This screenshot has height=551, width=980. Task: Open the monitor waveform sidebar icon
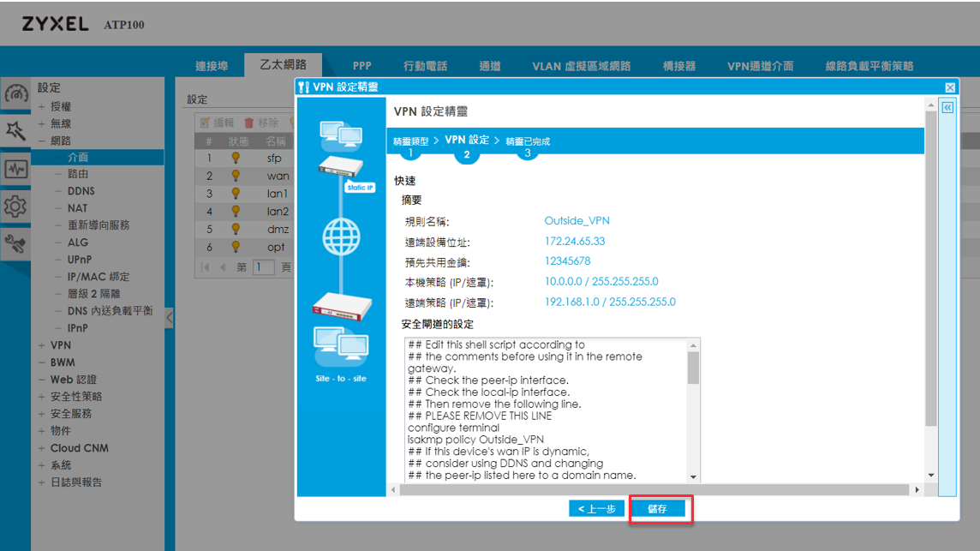[x=15, y=169]
